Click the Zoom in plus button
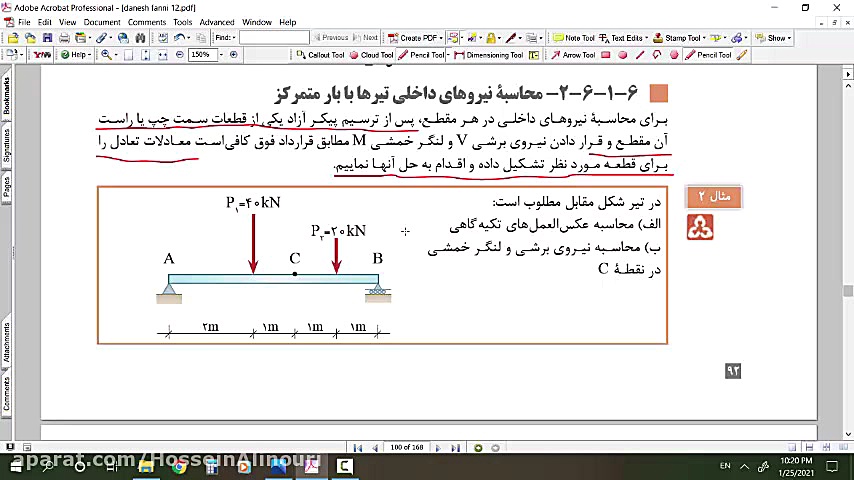 click(x=234, y=54)
